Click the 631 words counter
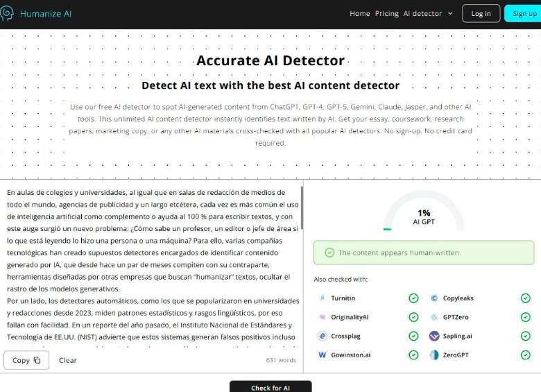The image size is (541, 392). click(x=281, y=360)
